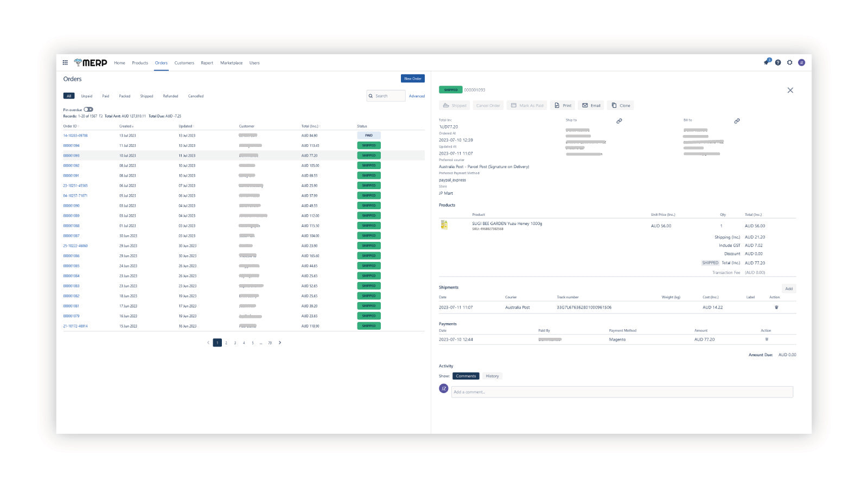Click the refresh records icon next to 1567
The image size is (868, 488).
coord(101,116)
